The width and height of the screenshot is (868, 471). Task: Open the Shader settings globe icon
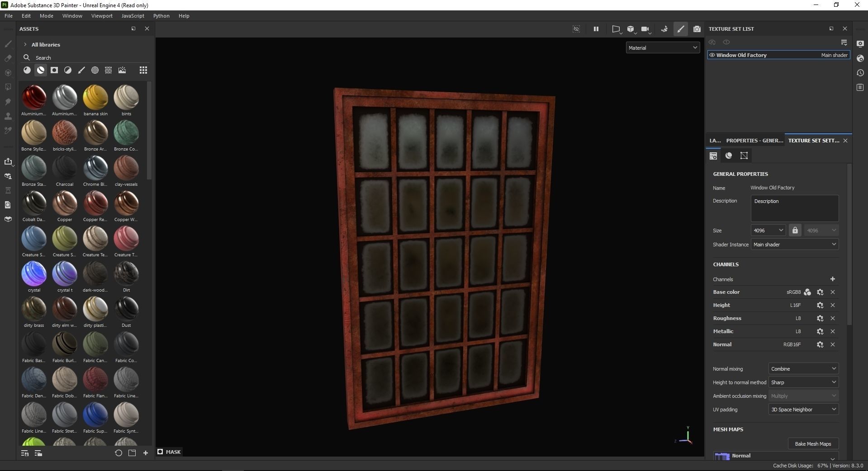tap(860, 58)
